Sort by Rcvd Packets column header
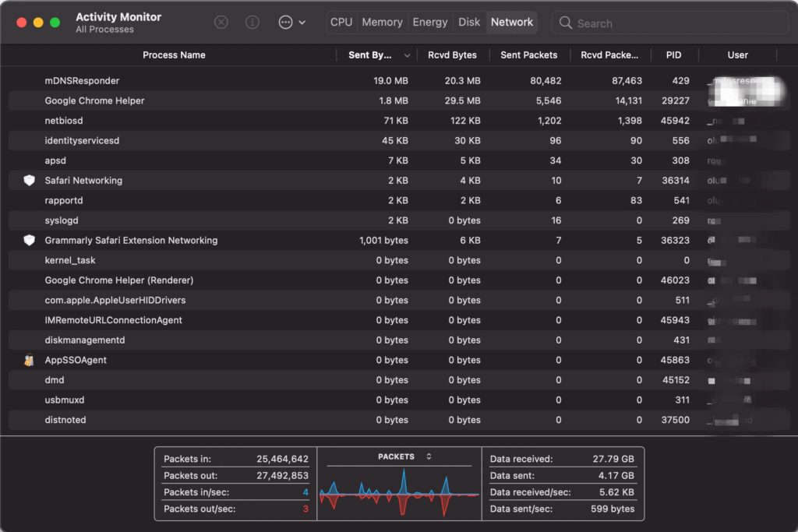Viewport: 798px width, 532px height. pyautogui.click(x=609, y=55)
